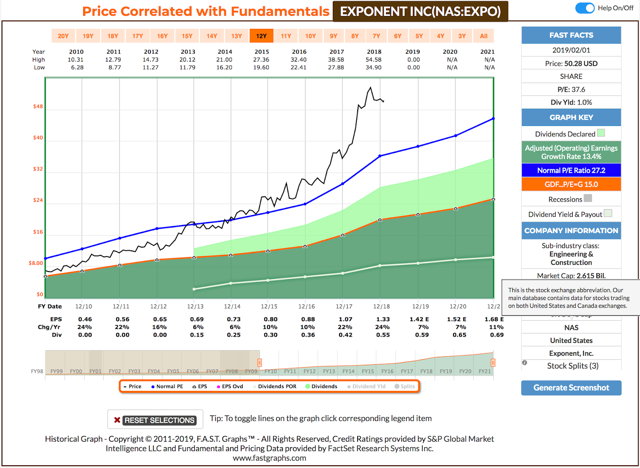This screenshot has width=640, height=468.
Task: Select the 18Y time range tab
Action: [113, 36]
